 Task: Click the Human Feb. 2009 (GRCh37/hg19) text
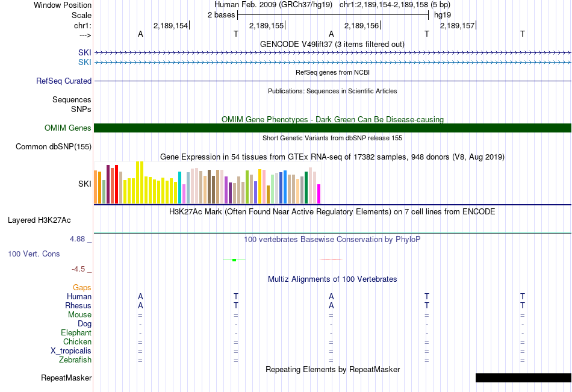pos(273,5)
